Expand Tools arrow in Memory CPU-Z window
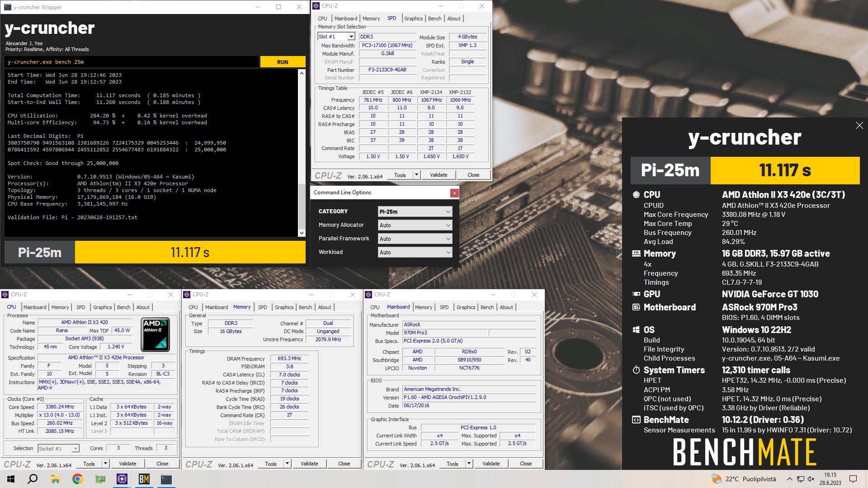The image size is (868, 488). [x=287, y=464]
